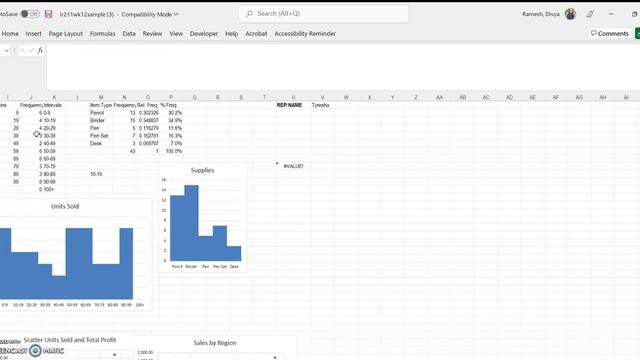Open the file name Compatibility Mode dropdown
Viewport: 640px width, 360px height.
176,14
